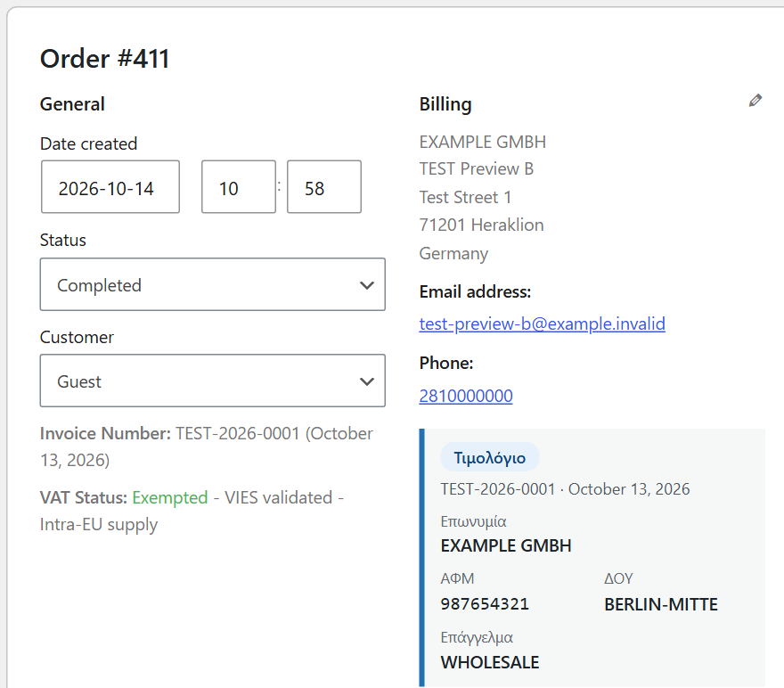Click the General section heading
The width and height of the screenshot is (784, 688).
coord(72,104)
